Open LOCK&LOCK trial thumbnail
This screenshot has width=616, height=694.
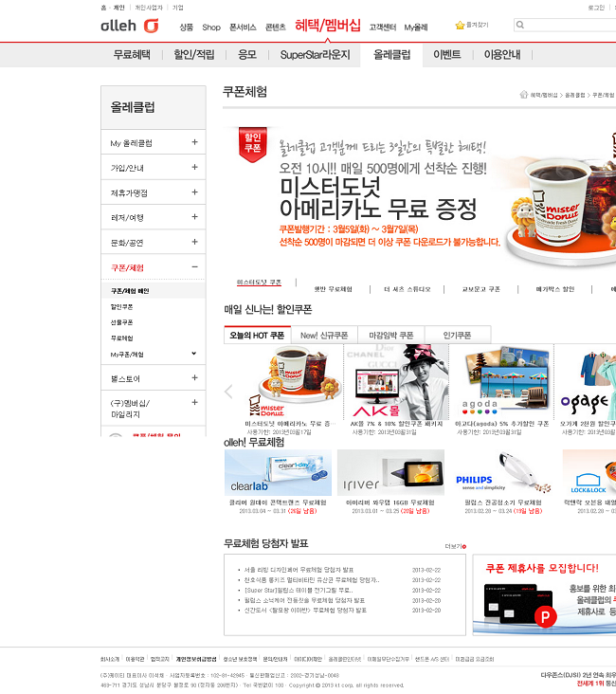[589, 473]
